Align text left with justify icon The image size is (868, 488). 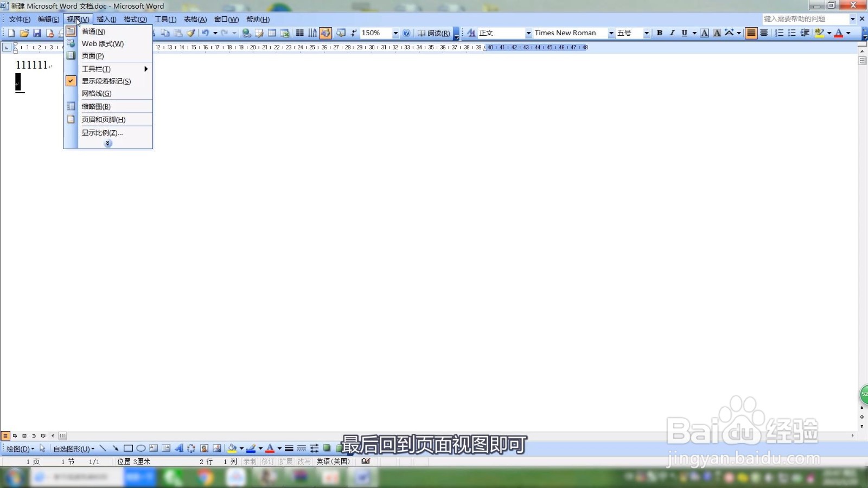(751, 33)
